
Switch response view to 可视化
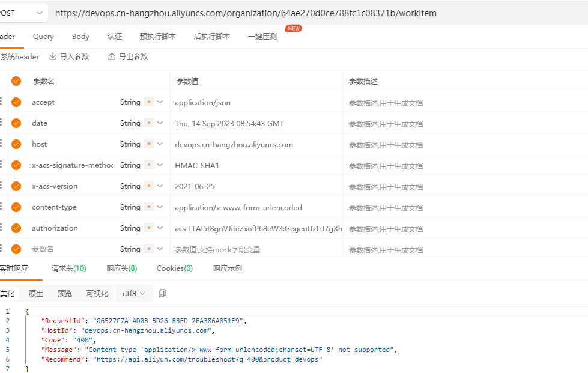(97, 294)
